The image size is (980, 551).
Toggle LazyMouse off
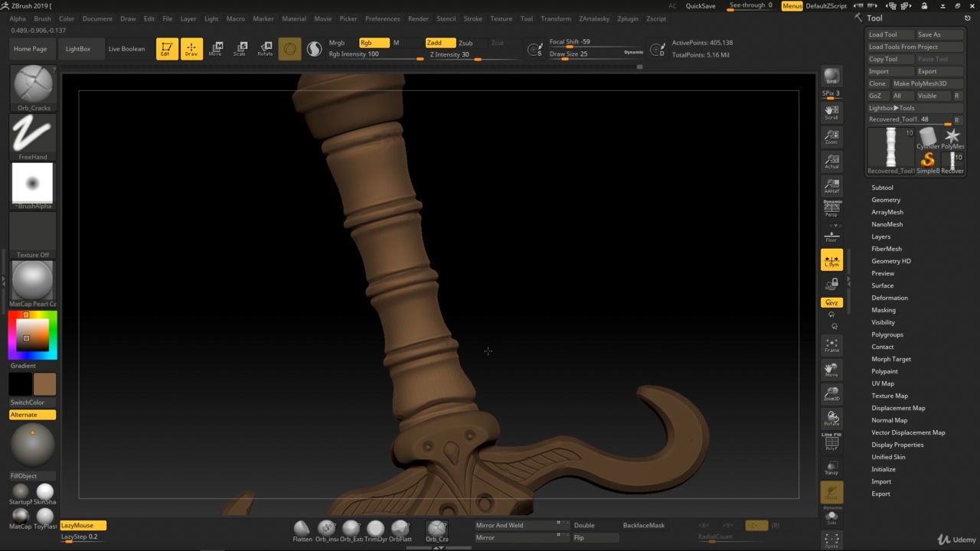[83, 526]
